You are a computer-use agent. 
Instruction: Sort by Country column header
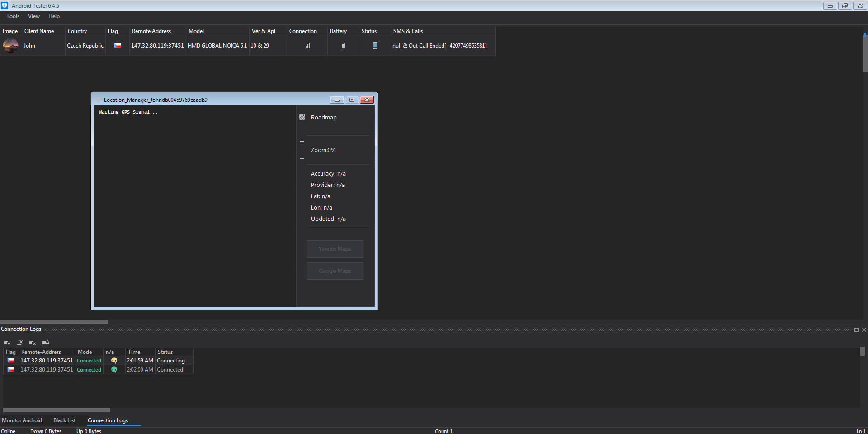tap(77, 31)
